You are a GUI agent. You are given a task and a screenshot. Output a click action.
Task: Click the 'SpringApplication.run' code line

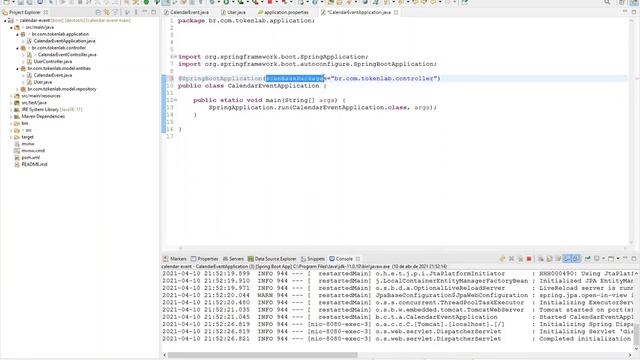tap(322, 107)
